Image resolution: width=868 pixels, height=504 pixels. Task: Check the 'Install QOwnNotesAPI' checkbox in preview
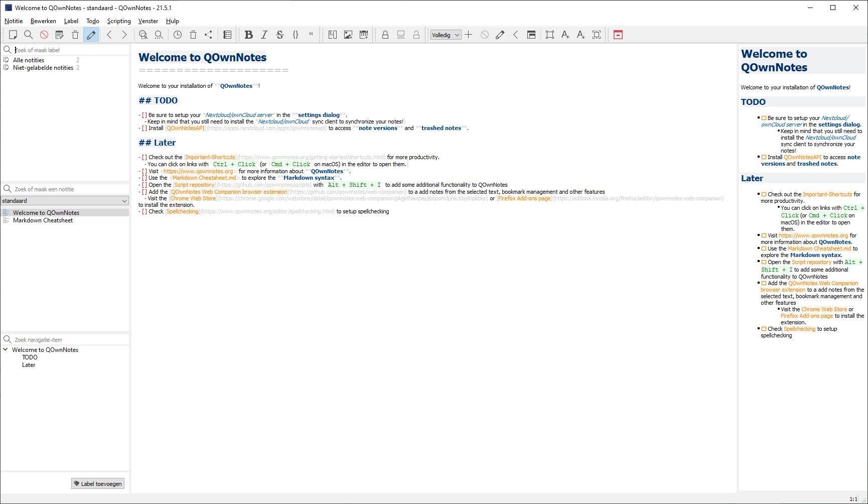(764, 158)
